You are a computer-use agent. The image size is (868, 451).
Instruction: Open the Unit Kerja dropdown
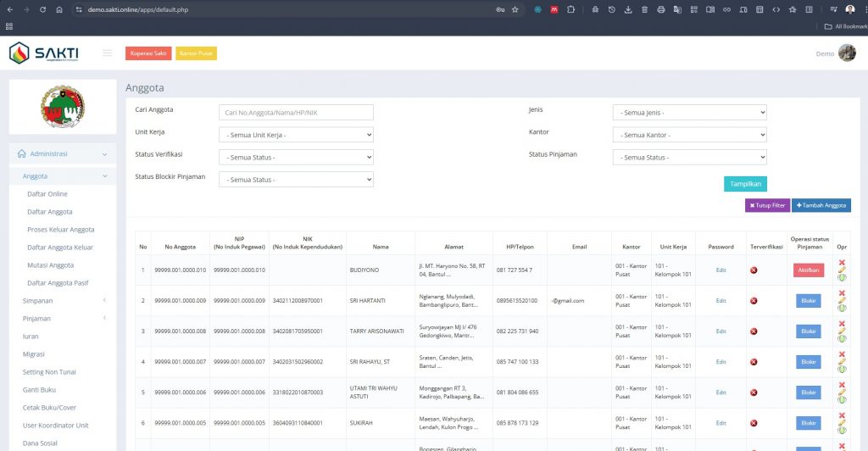[296, 135]
